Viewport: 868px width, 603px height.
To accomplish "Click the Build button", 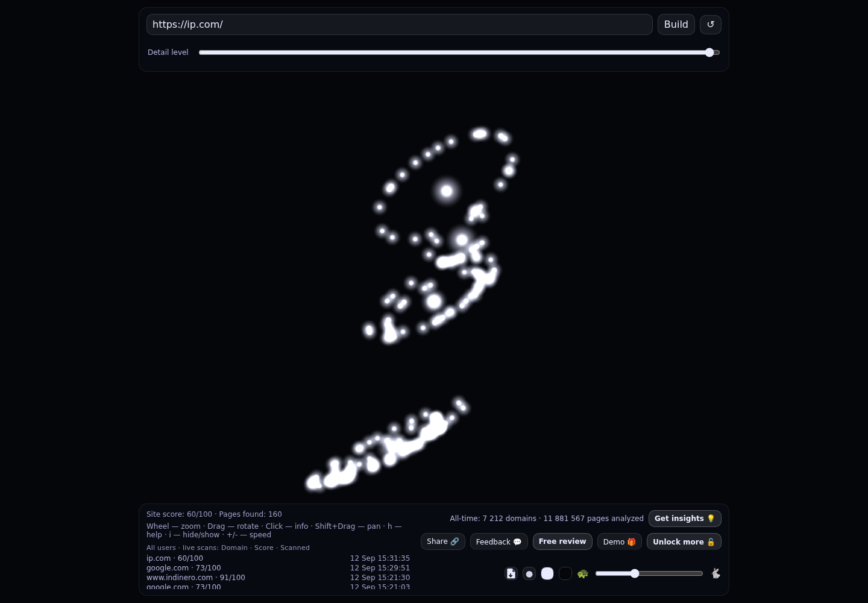I will pyautogui.click(x=676, y=25).
